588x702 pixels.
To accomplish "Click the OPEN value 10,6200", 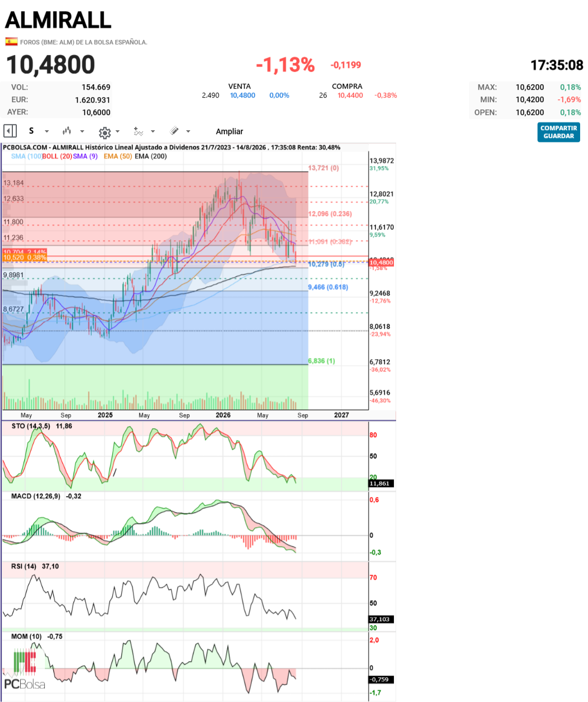I will 530,112.
